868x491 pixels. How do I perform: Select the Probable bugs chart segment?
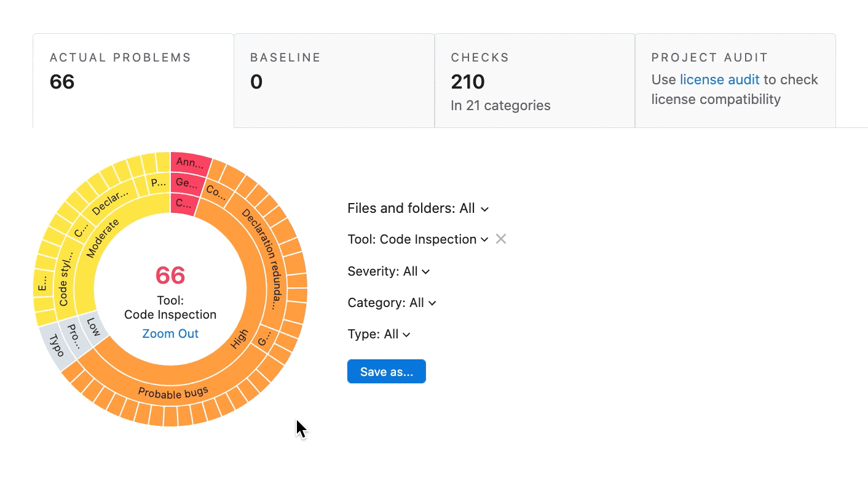(x=173, y=393)
